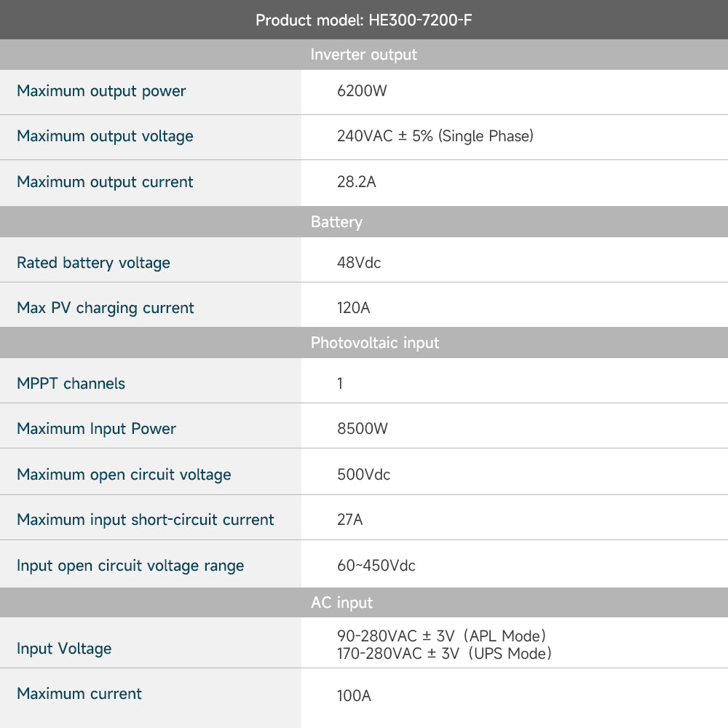This screenshot has width=728, height=728.
Task: Select the 28.2A current value
Action: 356,182
